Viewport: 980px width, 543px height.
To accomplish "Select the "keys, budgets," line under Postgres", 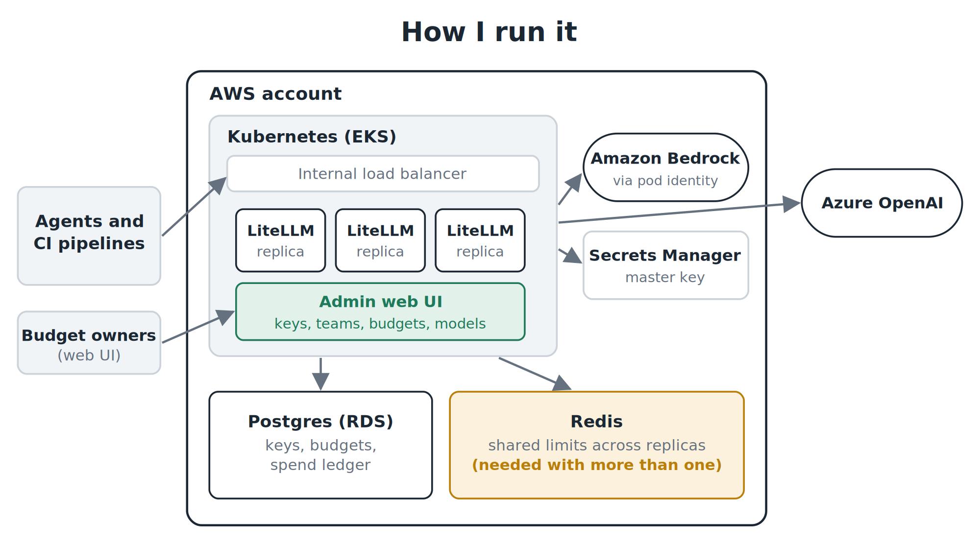I will [x=321, y=445].
